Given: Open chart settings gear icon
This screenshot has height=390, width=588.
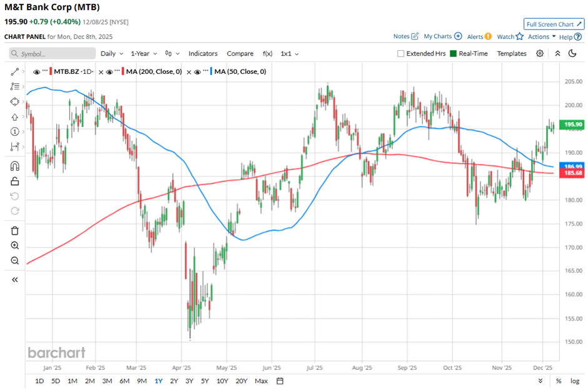Looking at the screenshot, I should (x=540, y=53).
